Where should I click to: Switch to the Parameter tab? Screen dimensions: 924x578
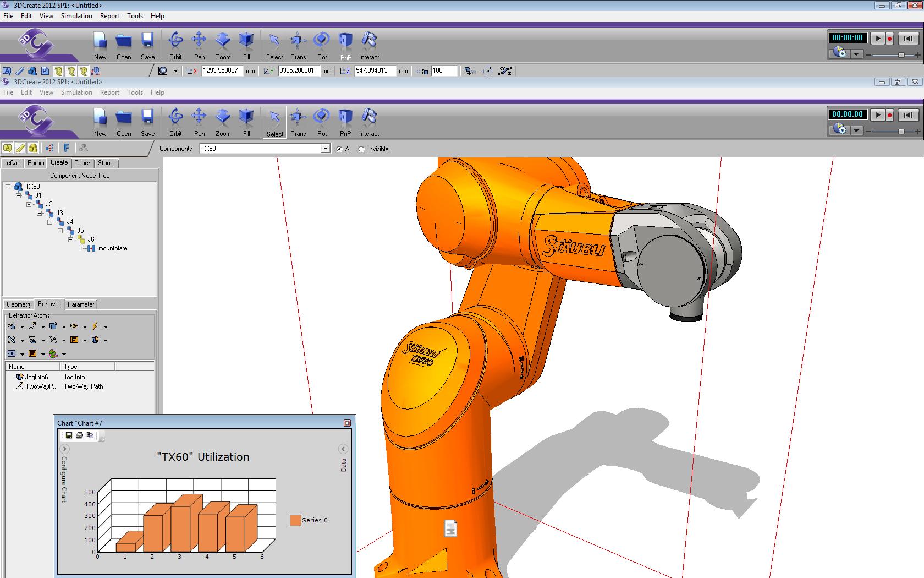81,304
